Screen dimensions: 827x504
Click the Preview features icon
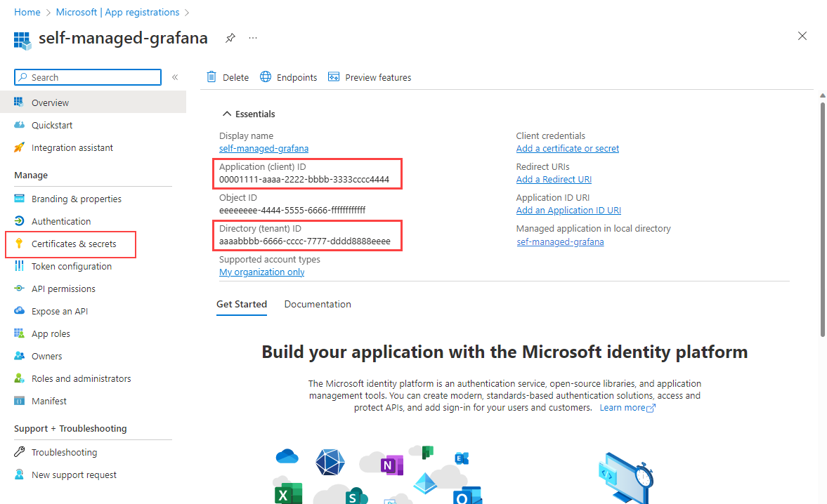point(333,77)
